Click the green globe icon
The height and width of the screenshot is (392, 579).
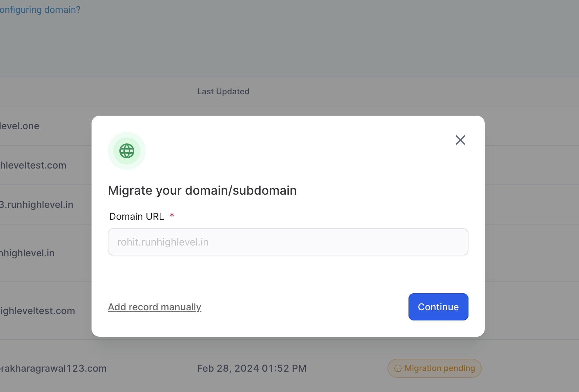[x=127, y=151]
